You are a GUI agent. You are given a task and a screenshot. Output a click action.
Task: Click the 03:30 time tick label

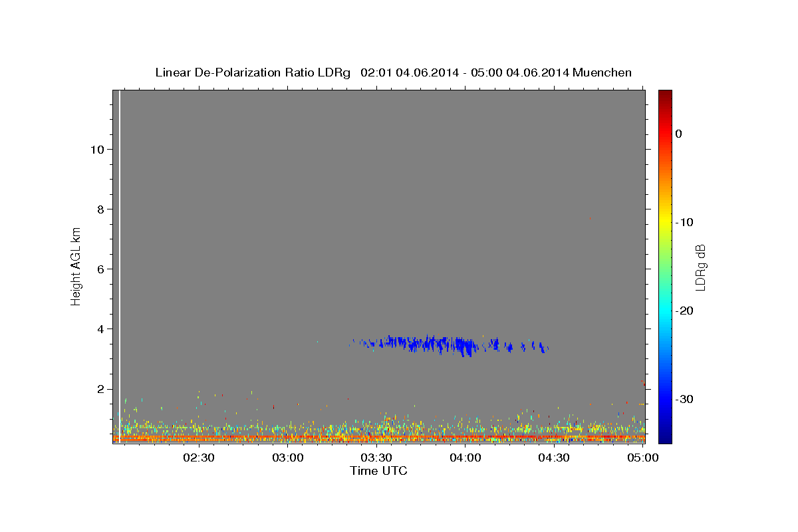[x=377, y=458]
